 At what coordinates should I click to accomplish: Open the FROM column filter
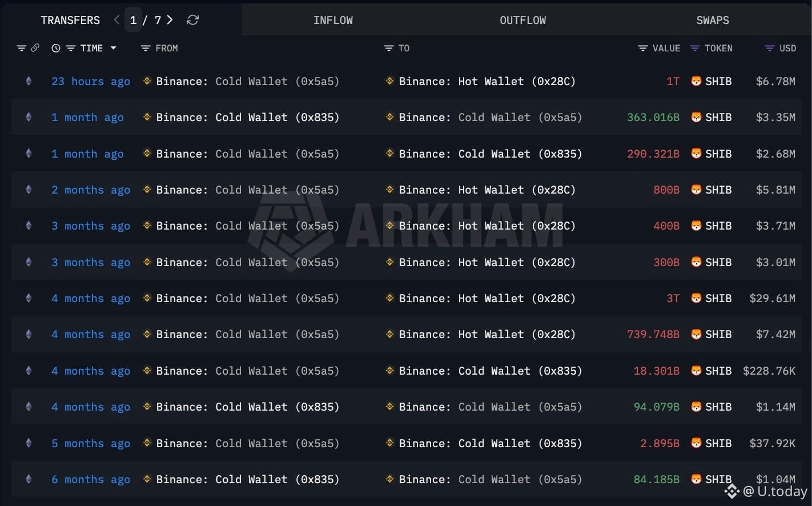coord(146,49)
